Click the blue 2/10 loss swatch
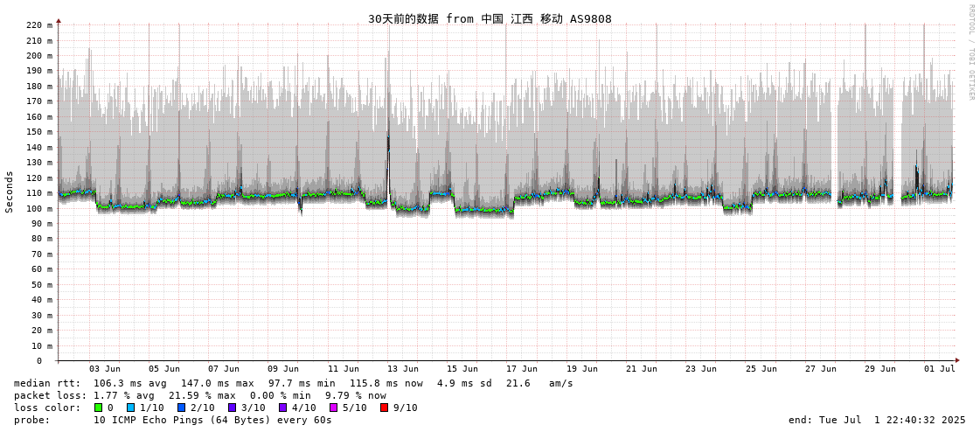This screenshot has width=980, height=432. tap(181, 408)
